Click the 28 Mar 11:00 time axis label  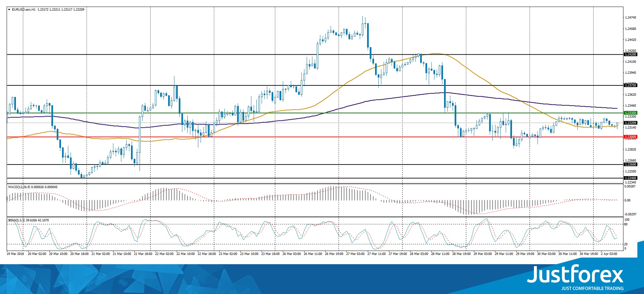pos(440,254)
